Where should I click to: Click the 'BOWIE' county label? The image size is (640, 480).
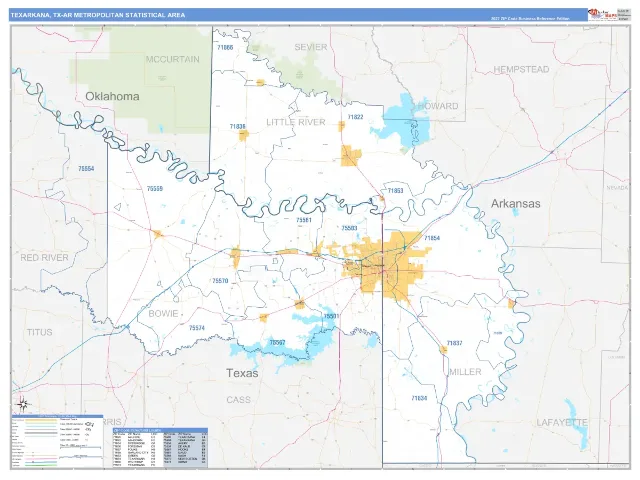pyautogui.click(x=163, y=313)
